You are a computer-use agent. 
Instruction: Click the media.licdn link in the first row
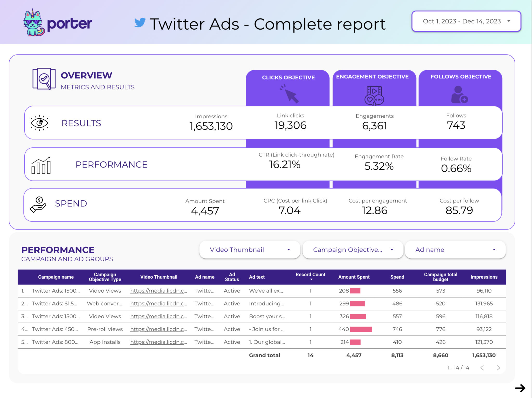pyautogui.click(x=159, y=291)
